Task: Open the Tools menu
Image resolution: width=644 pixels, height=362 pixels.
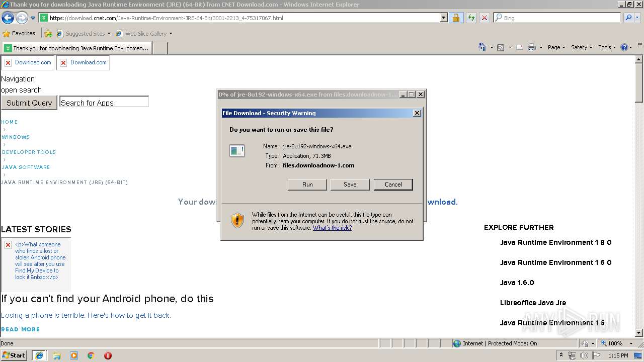Action: click(x=607, y=47)
